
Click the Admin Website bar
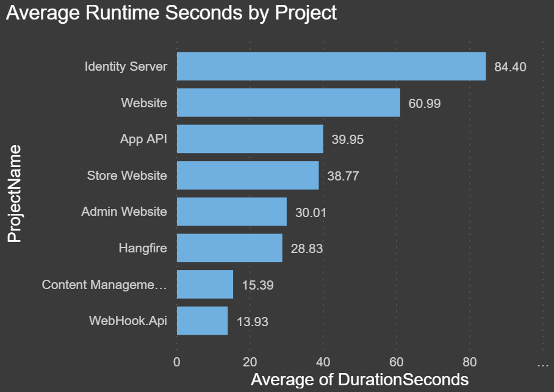(x=231, y=212)
